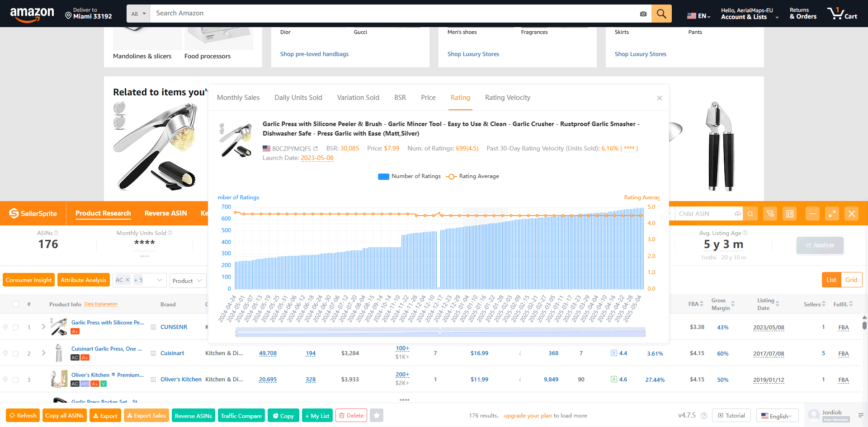
Task: Expand row 1 garlic press variations
Action: coord(43,326)
